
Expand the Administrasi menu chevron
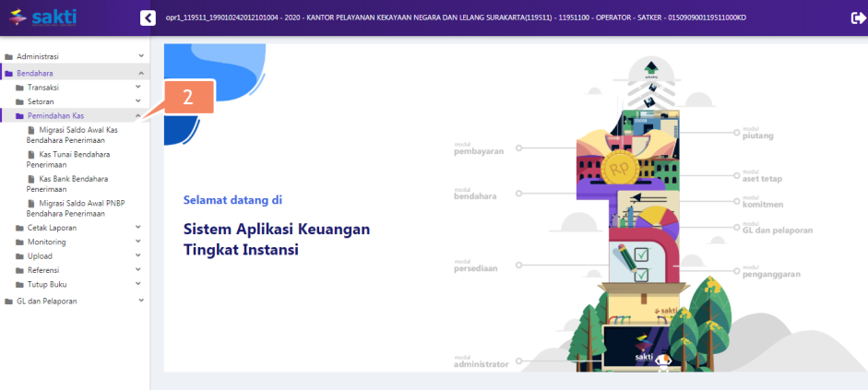[140, 57]
